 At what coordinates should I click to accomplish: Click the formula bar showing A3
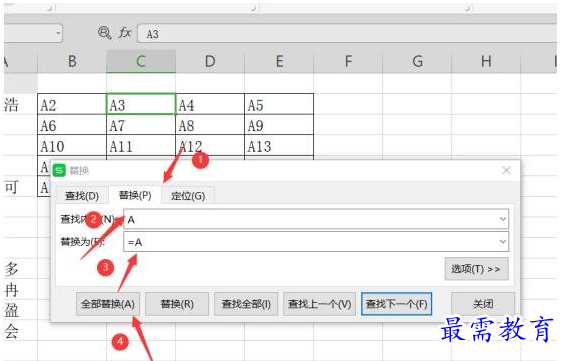[x=347, y=34]
